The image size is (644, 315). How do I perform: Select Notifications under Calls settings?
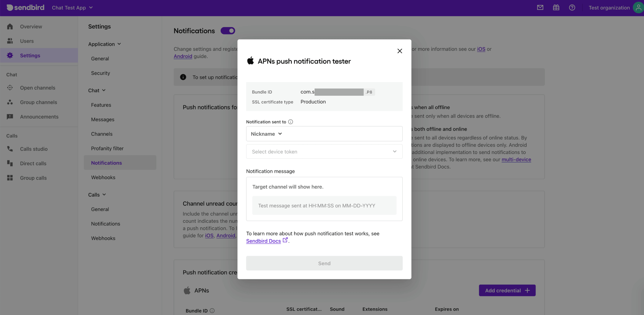[x=106, y=224]
